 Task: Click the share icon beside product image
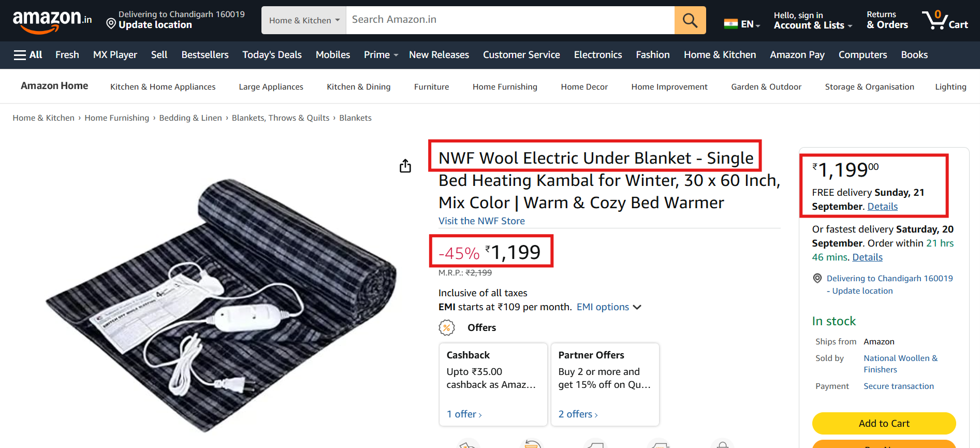click(x=405, y=166)
